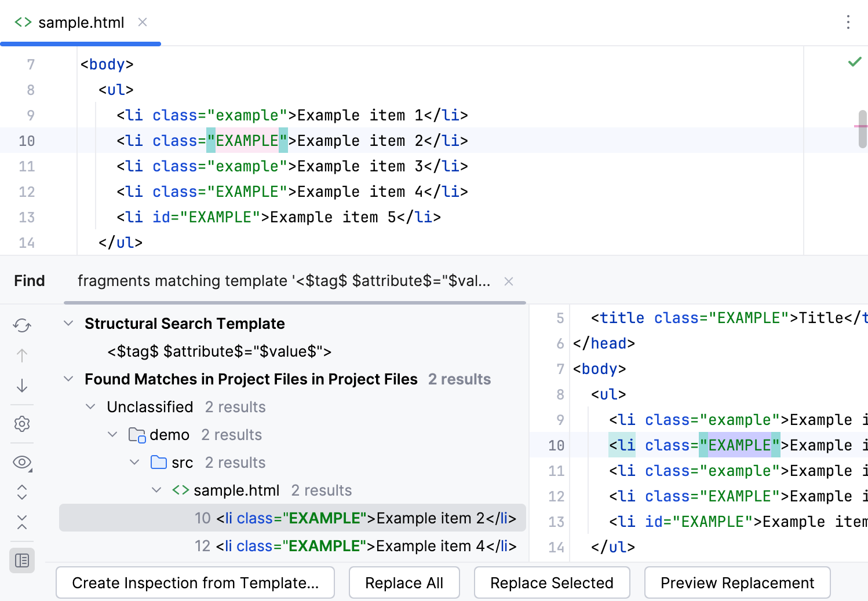Click the Rerun search icon

point(22,325)
